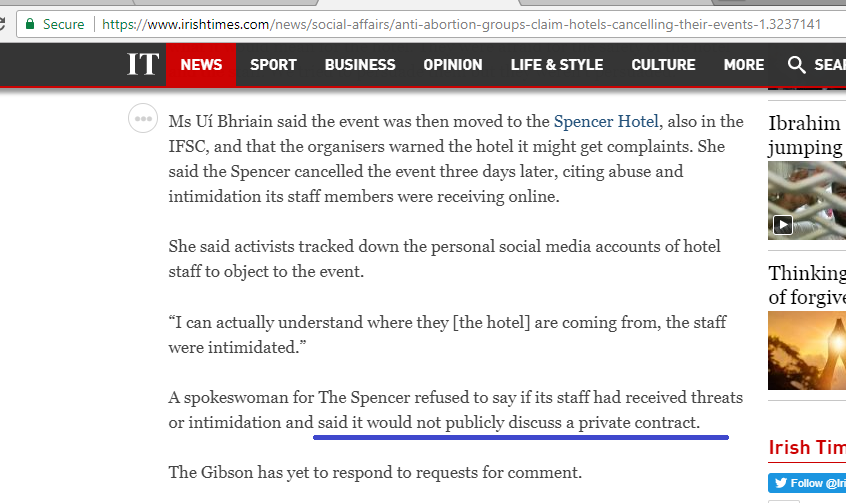Expand the MORE navigation menu
The height and width of the screenshot is (503, 846).
[x=743, y=65]
